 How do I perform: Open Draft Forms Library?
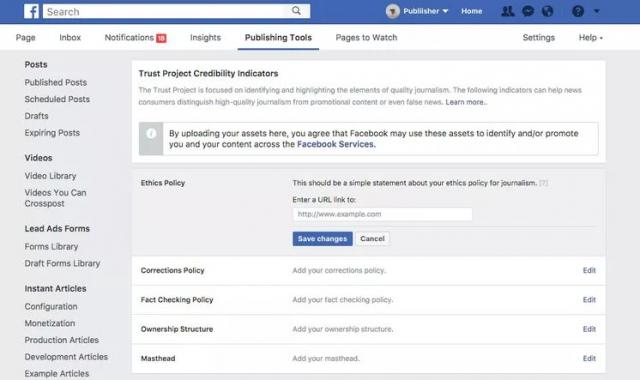pos(62,263)
